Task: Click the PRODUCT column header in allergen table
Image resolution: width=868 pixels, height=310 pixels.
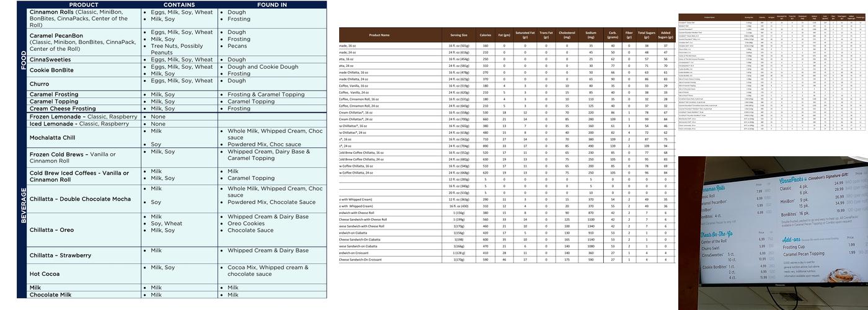Action: (x=84, y=4)
